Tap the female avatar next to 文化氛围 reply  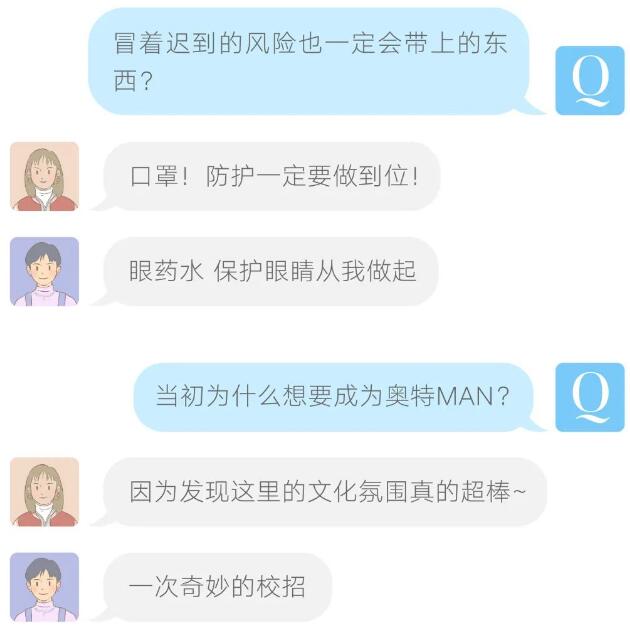(44, 492)
